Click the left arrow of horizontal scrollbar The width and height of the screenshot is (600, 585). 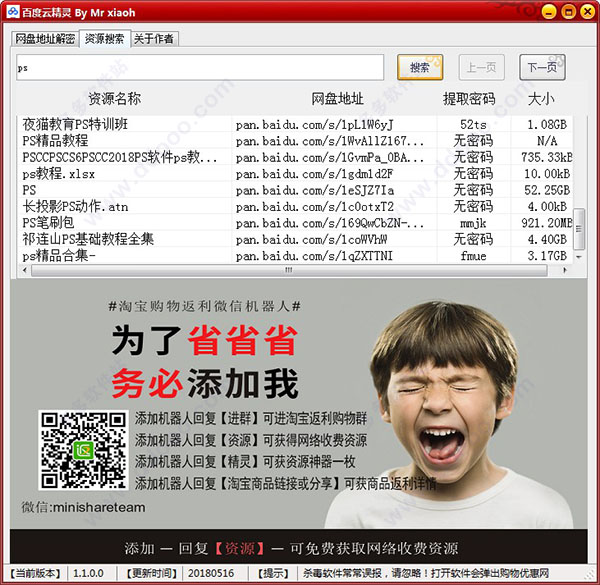coord(24,270)
